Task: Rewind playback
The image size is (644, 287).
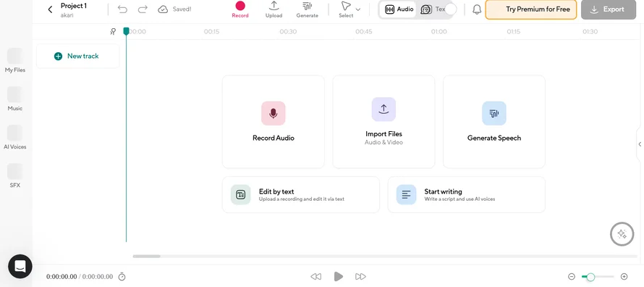Action: 315,277
